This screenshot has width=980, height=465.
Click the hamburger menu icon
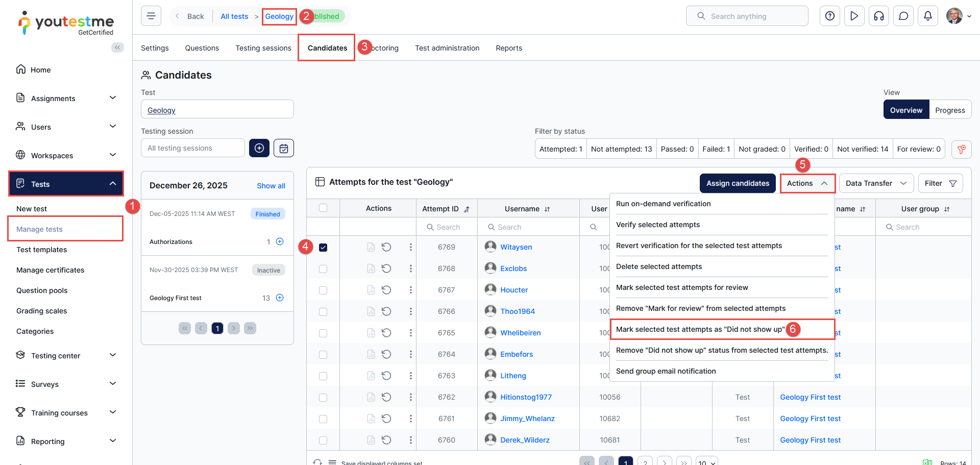click(151, 16)
